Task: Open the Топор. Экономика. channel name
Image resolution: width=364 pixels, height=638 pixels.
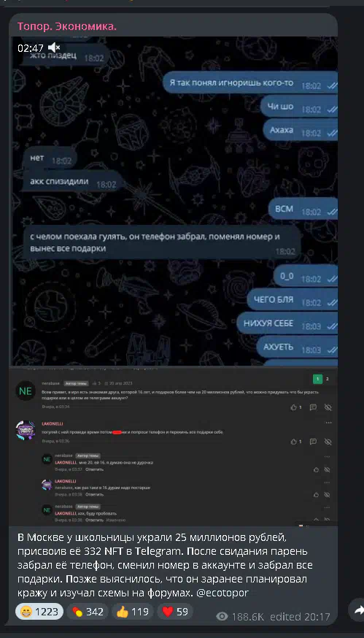Action: 67,26
